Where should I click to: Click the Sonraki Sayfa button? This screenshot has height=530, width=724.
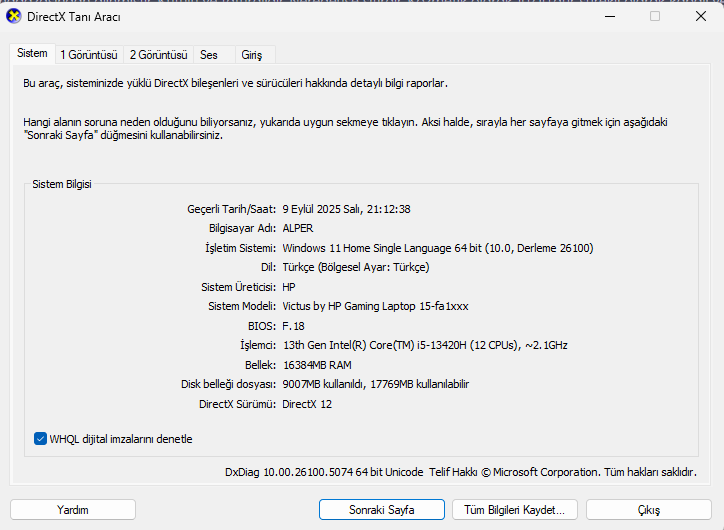click(x=381, y=510)
